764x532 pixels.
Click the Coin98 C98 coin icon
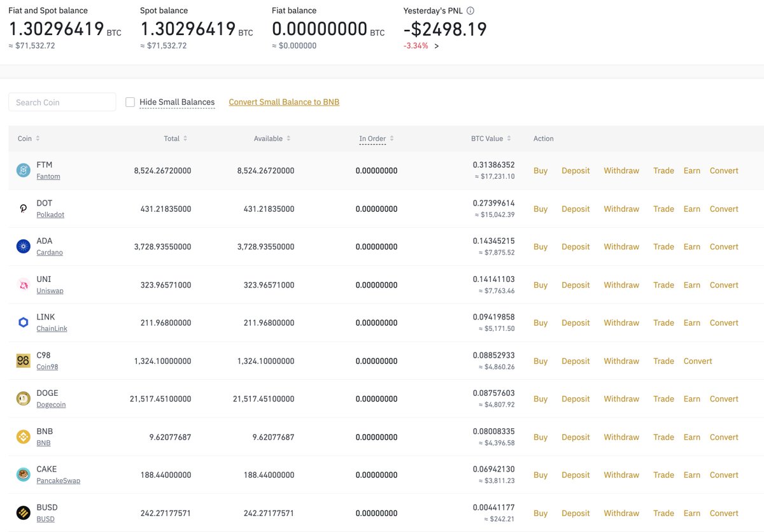24,361
